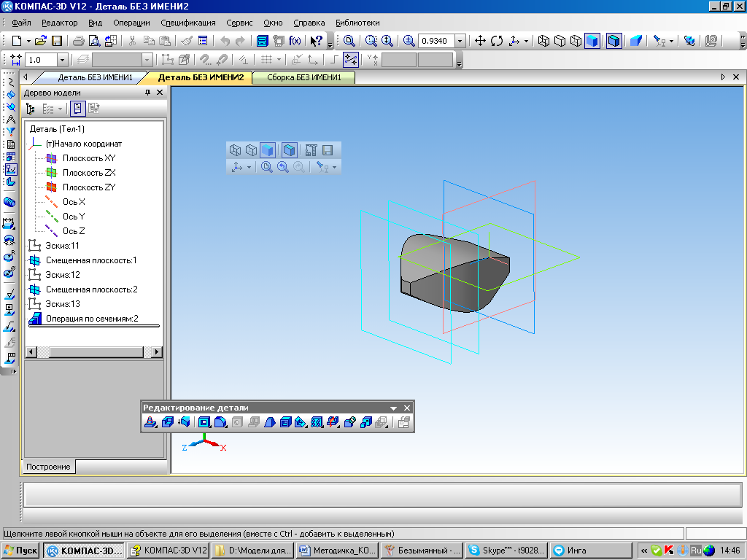
Task: Toggle wireframe mode in floating view toolbar
Action: (x=235, y=150)
